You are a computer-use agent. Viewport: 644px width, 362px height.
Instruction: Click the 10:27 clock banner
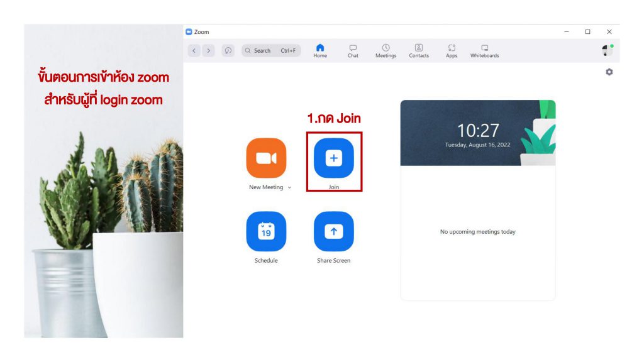[x=478, y=133]
